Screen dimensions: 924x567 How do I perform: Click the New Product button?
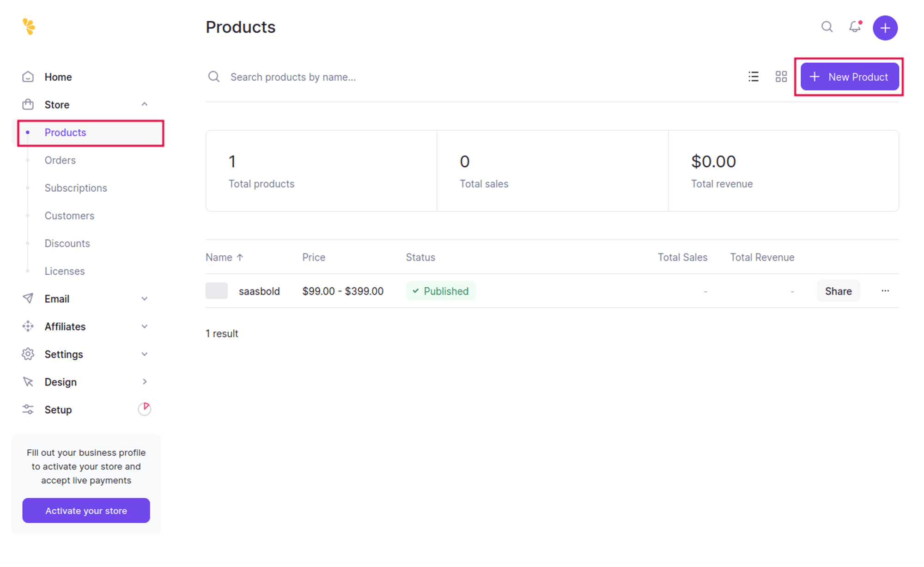click(849, 77)
